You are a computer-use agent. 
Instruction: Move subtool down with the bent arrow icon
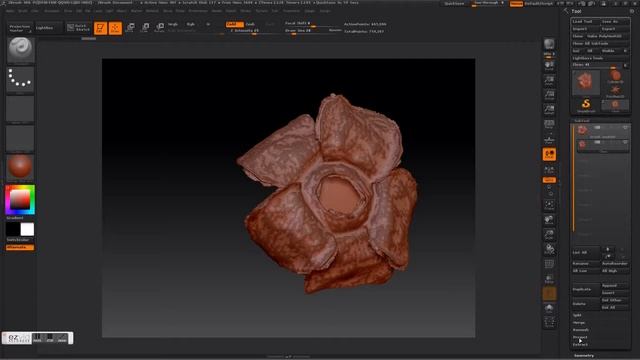pos(607,256)
